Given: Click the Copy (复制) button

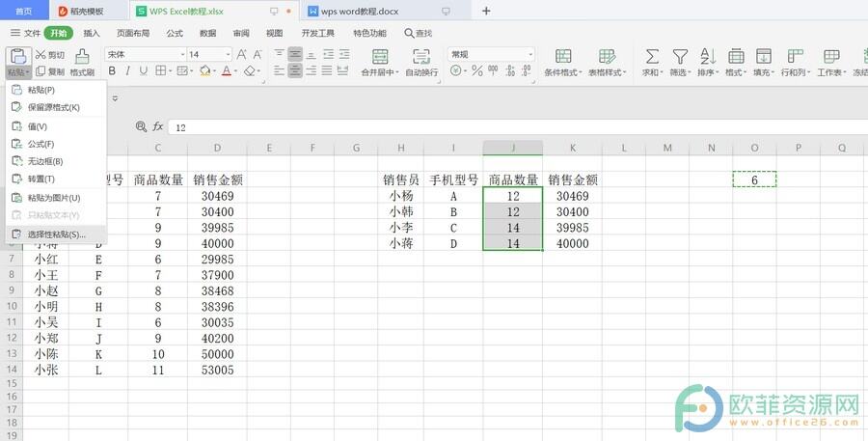Looking at the screenshot, I should click(x=50, y=71).
